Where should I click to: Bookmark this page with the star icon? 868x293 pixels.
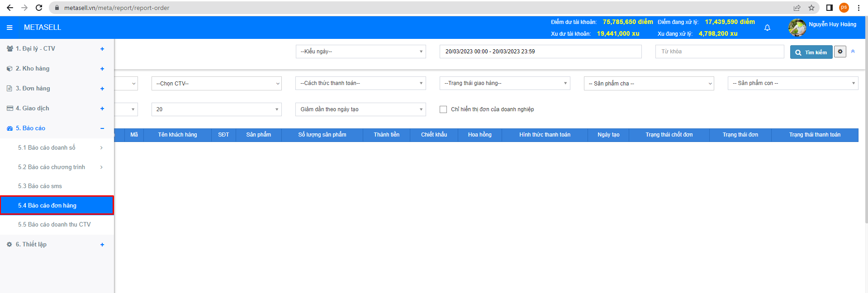811,8
